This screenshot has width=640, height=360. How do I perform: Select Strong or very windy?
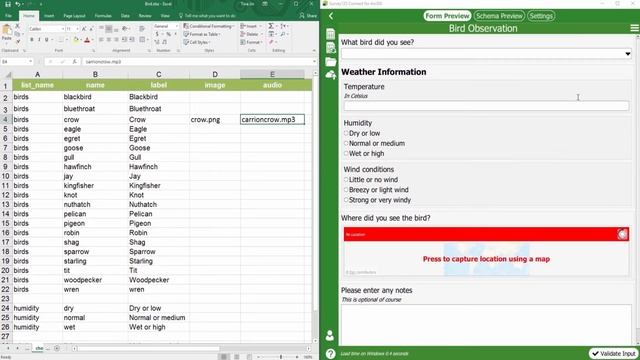click(346, 200)
